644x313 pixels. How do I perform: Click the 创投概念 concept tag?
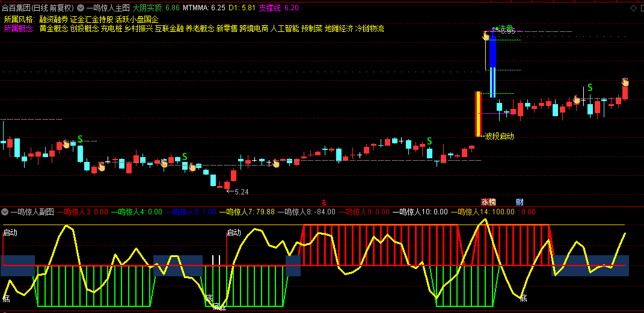[x=85, y=29]
